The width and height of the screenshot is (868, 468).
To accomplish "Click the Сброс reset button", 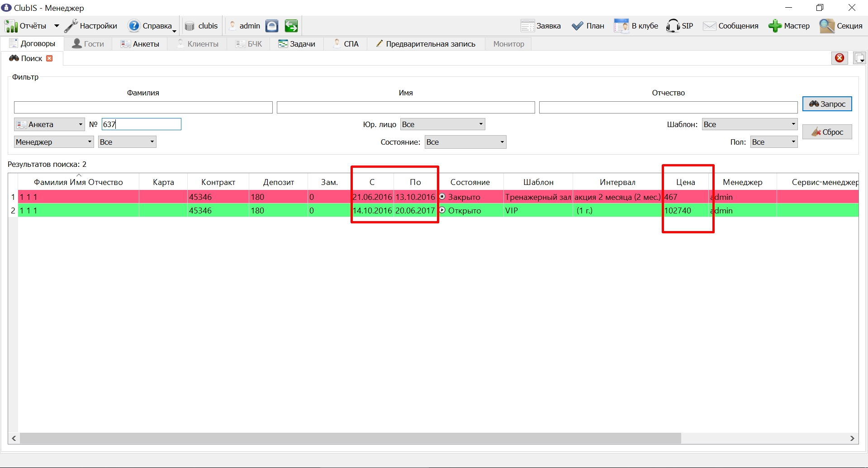I will coord(827,132).
